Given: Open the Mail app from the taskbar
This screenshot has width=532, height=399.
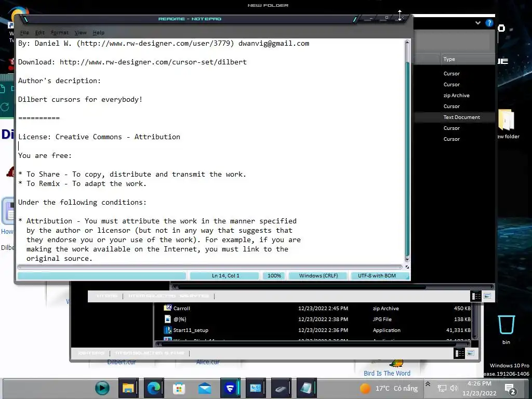Looking at the screenshot, I should click(x=205, y=388).
